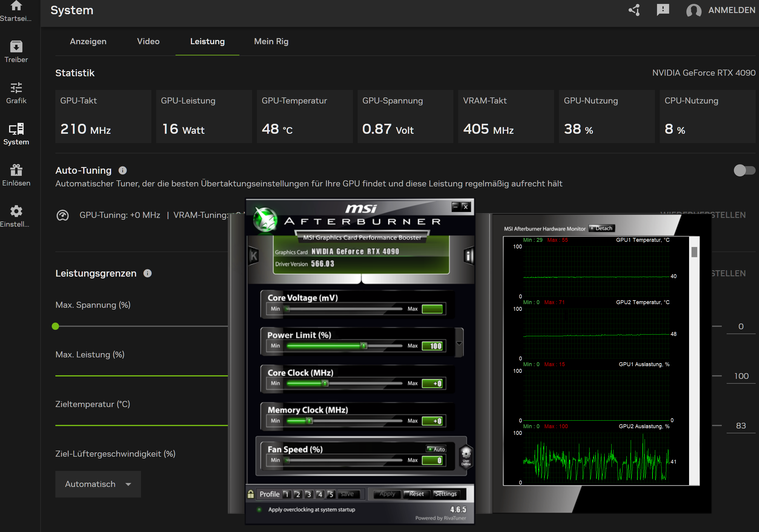Enable the Auto-Tuning toggle switch
The width and height of the screenshot is (759, 532).
[x=744, y=170]
